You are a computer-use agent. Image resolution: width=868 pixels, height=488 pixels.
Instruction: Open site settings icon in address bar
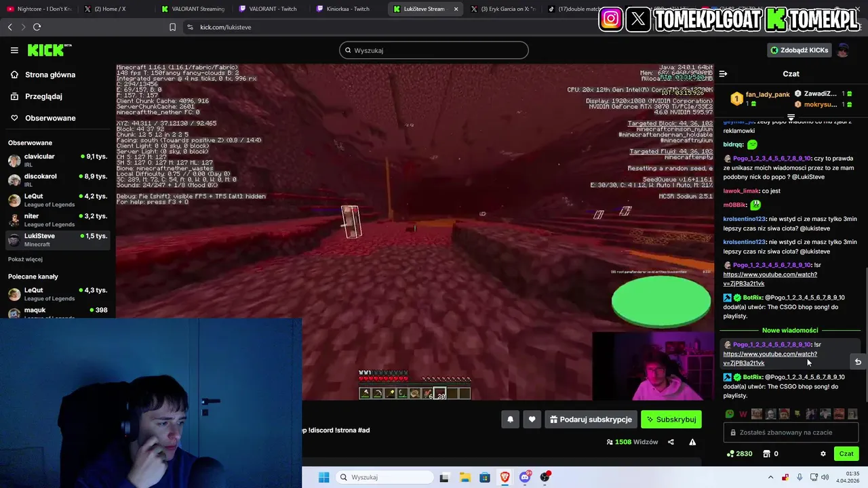[190, 27]
